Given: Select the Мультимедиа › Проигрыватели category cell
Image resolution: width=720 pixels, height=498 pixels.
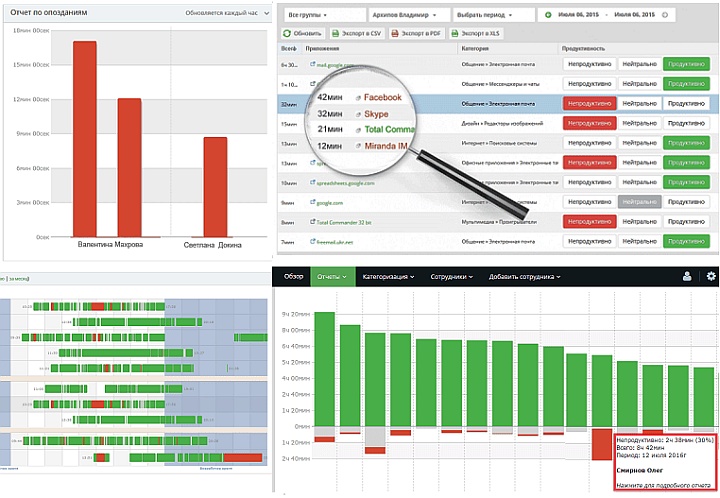Looking at the screenshot, I should click(499, 222).
